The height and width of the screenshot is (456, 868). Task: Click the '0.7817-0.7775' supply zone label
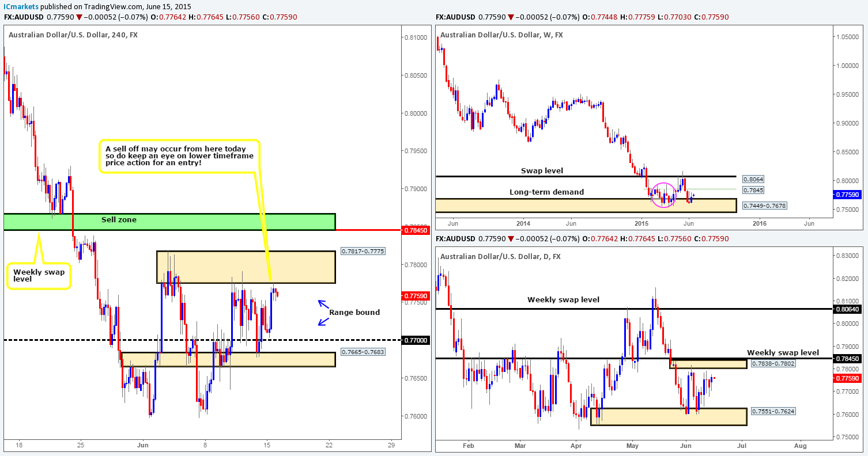364,251
